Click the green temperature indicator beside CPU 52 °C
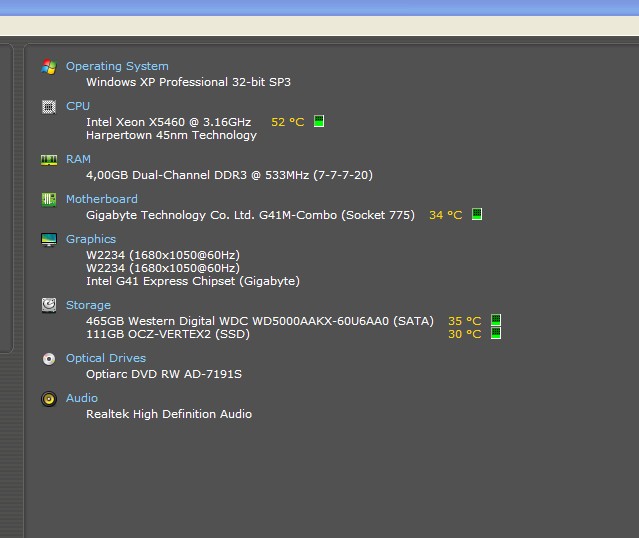 pos(319,121)
